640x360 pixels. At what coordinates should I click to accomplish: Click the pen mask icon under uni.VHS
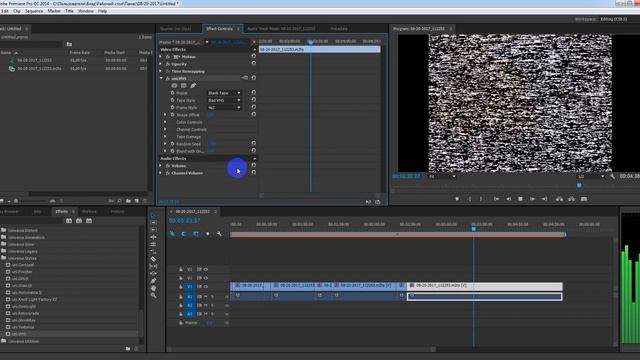pos(193,86)
